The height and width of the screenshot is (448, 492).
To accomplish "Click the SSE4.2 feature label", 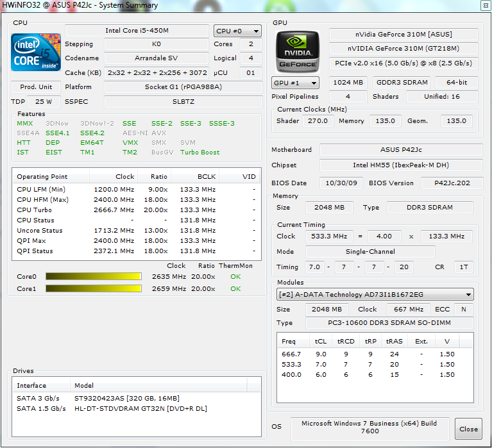I will click(x=92, y=133).
